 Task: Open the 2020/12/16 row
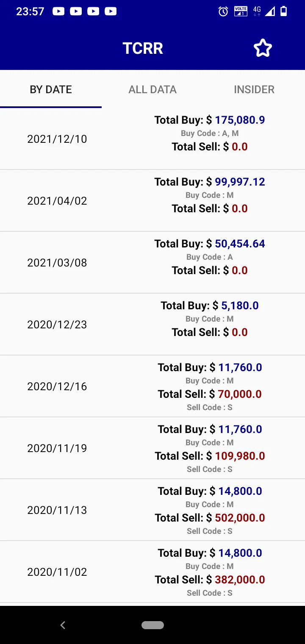pos(152,386)
